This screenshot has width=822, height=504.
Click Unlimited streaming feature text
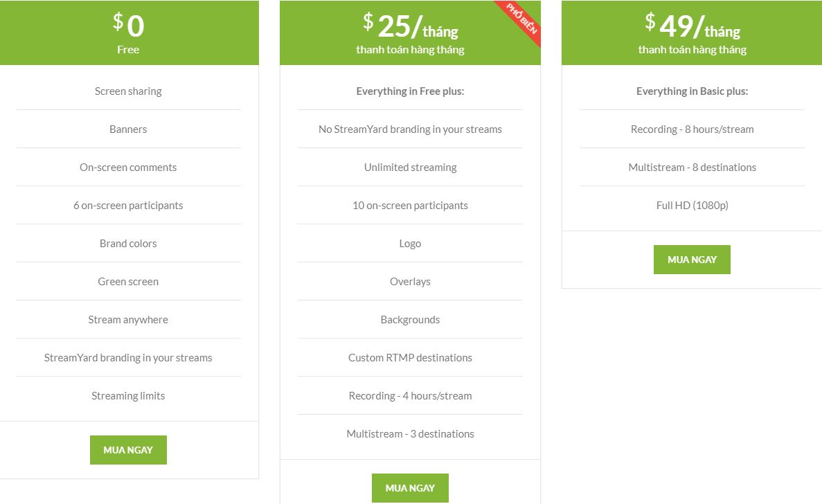point(410,167)
